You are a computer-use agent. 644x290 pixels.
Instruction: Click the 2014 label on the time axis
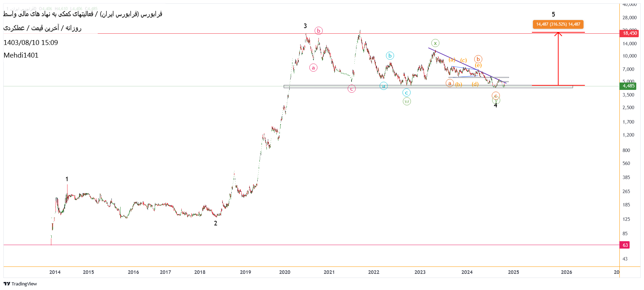pyautogui.click(x=55, y=272)
